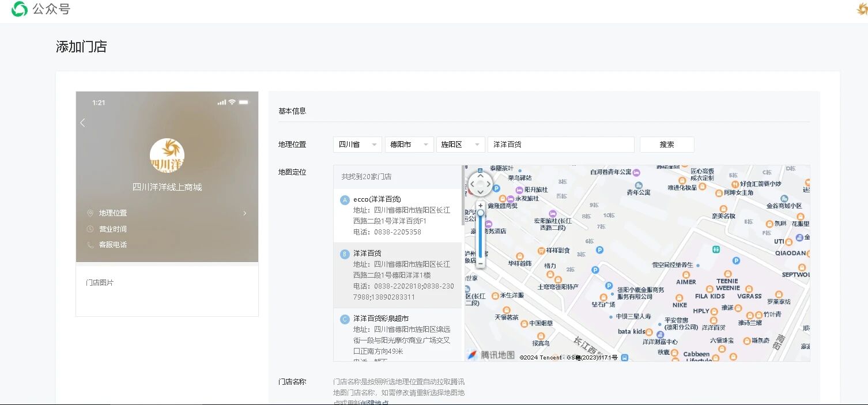868x405 pixels.
Task: Click the 祥祥副食 shop marker
Action: point(541,251)
